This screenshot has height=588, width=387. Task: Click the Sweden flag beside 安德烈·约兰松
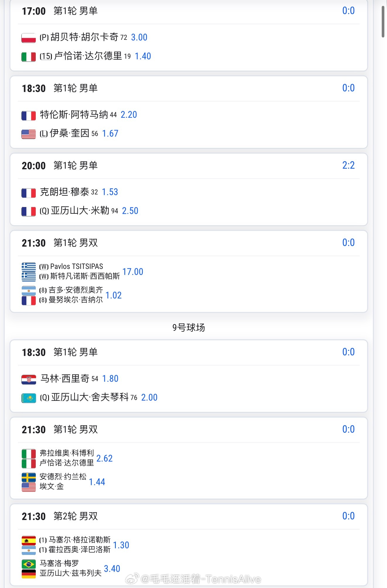[28, 477]
